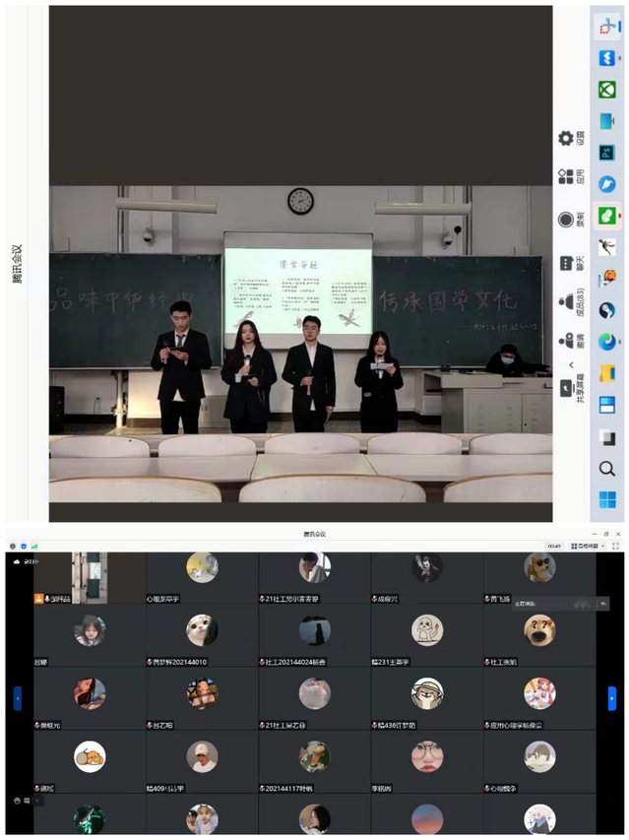
Task: Click the green security shield icon
Action: tap(23, 545)
